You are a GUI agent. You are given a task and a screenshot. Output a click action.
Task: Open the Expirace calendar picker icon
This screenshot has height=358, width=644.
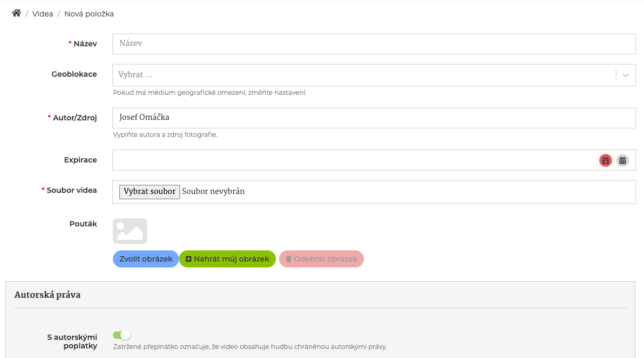pos(623,160)
